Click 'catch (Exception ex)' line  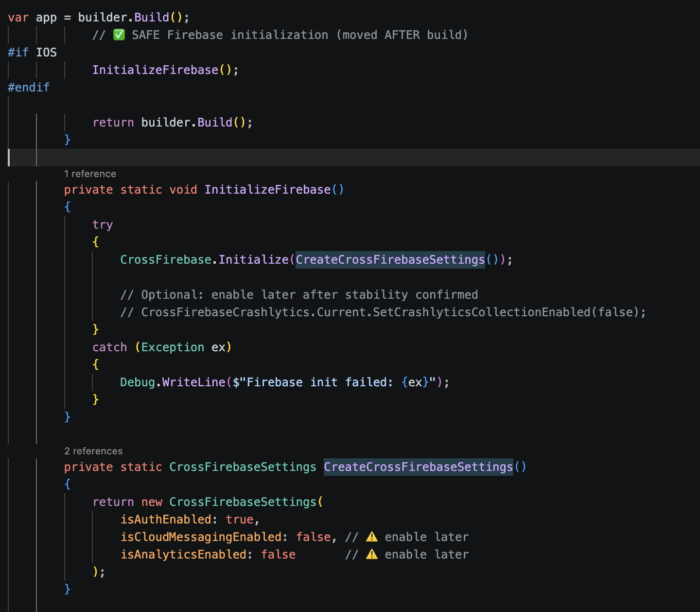click(x=162, y=347)
